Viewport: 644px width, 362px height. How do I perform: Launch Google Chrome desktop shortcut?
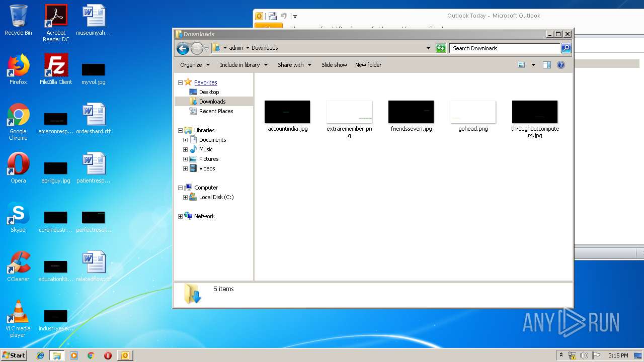(x=18, y=122)
